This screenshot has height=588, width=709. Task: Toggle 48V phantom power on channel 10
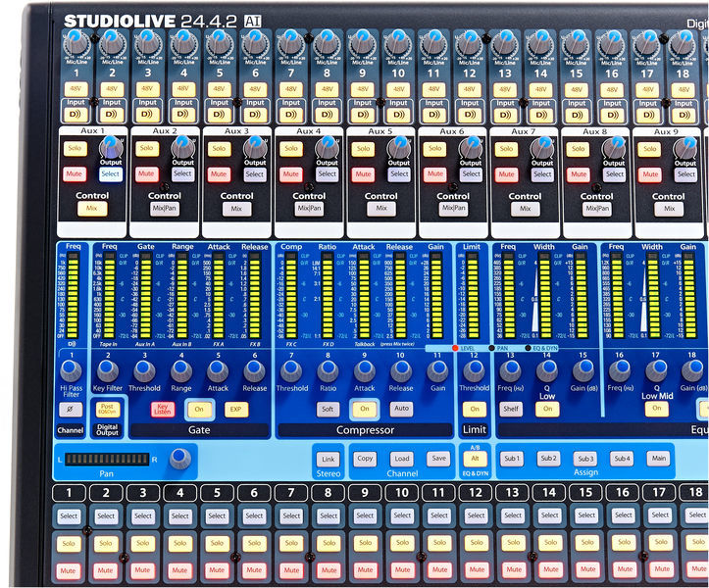point(398,89)
